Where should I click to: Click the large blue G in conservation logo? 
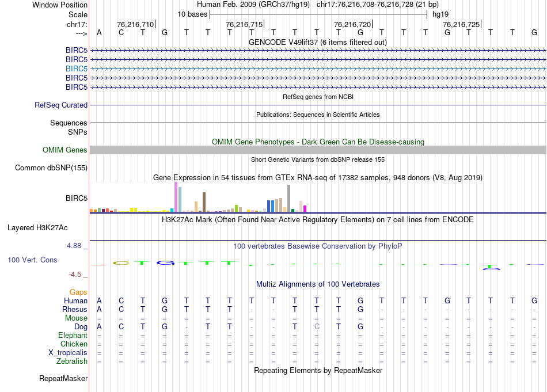[165, 262]
